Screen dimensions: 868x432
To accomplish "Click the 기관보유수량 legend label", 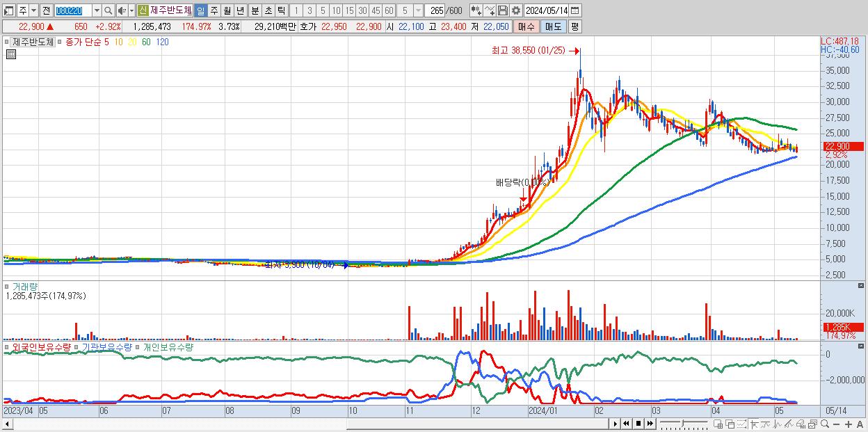I will (x=106, y=346).
